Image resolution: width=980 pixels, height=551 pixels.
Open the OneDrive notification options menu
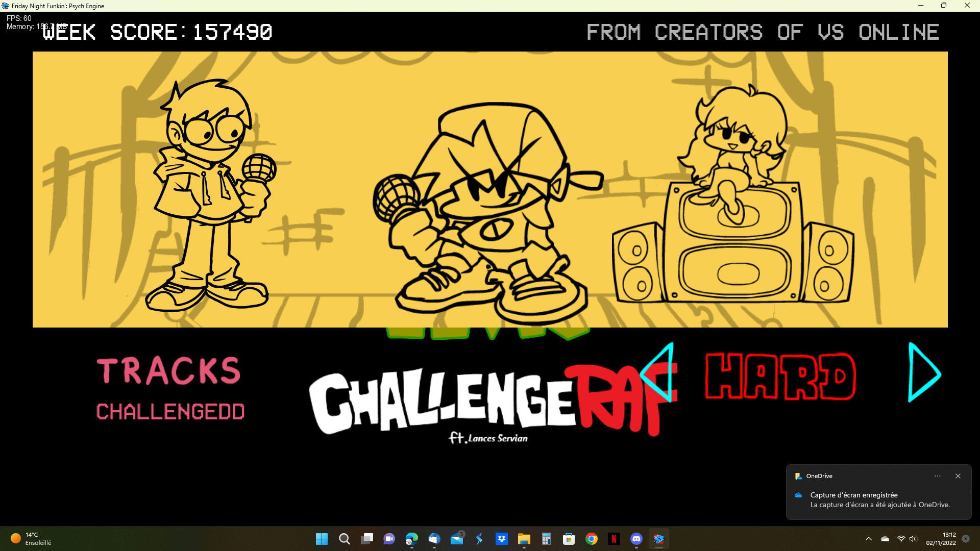937,475
